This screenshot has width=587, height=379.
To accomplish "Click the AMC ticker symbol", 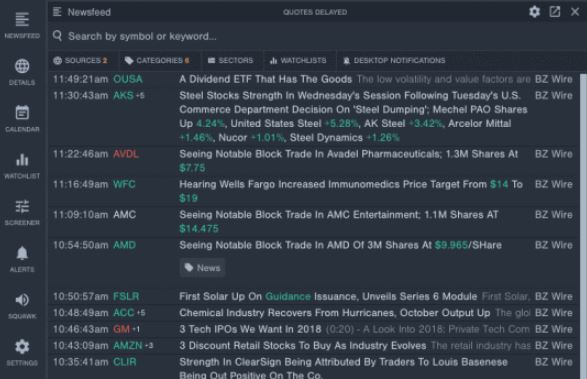I will 125,215.
